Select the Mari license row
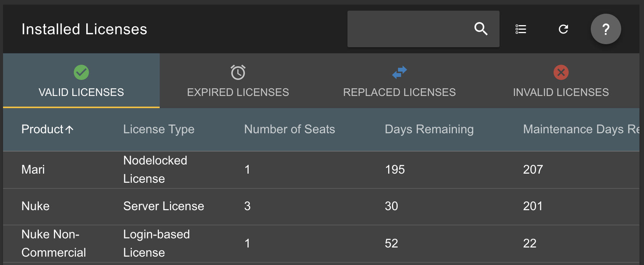 [33, 169]
